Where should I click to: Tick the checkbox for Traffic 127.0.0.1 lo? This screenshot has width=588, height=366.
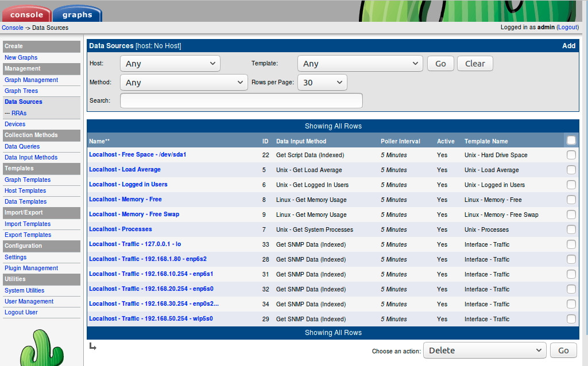(571, 244)
